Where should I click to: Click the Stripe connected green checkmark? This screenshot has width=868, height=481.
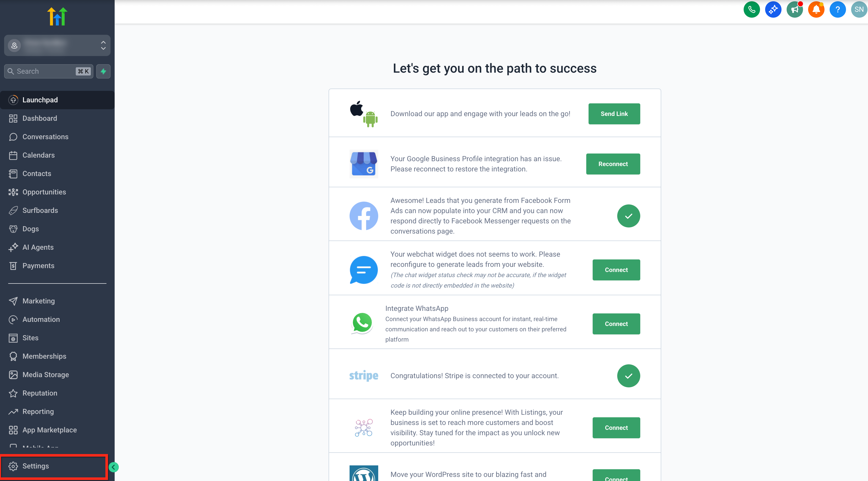click(628, 376)
